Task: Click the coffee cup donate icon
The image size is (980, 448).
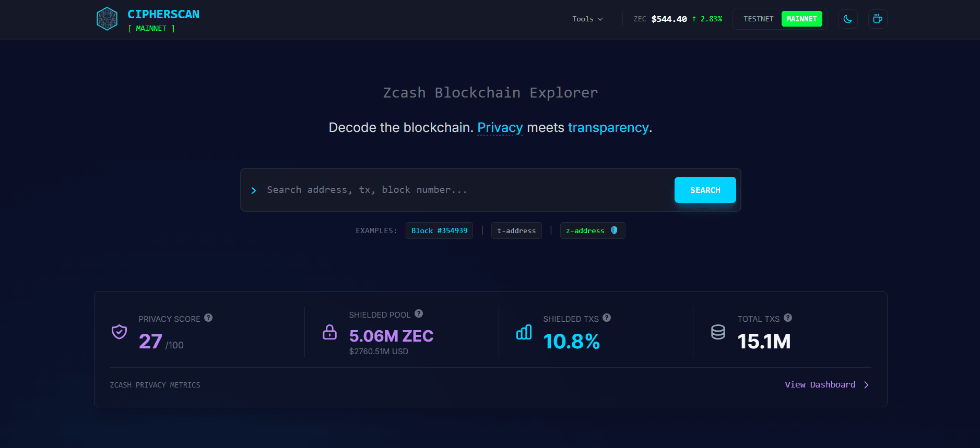Action: [878, 19]
